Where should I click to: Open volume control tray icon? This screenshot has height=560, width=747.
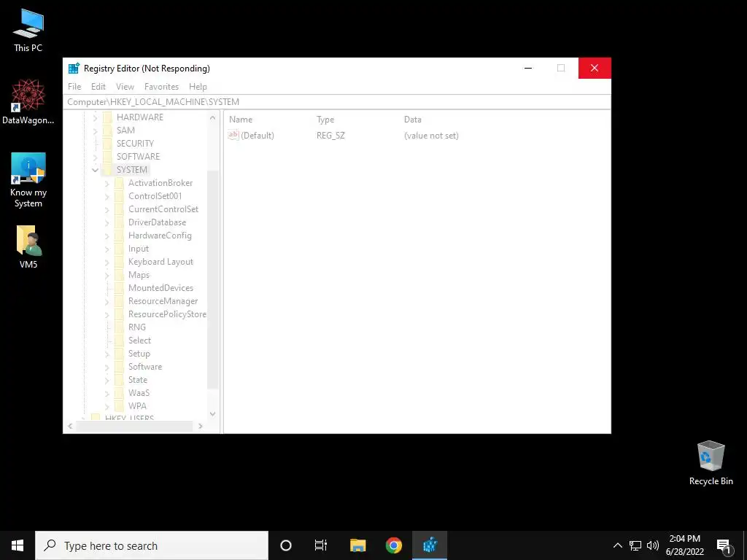[653, 545]
